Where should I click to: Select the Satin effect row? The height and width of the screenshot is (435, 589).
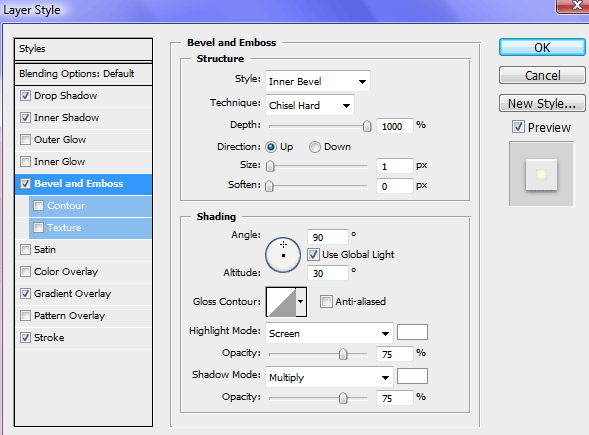click(x=83, y=249)
